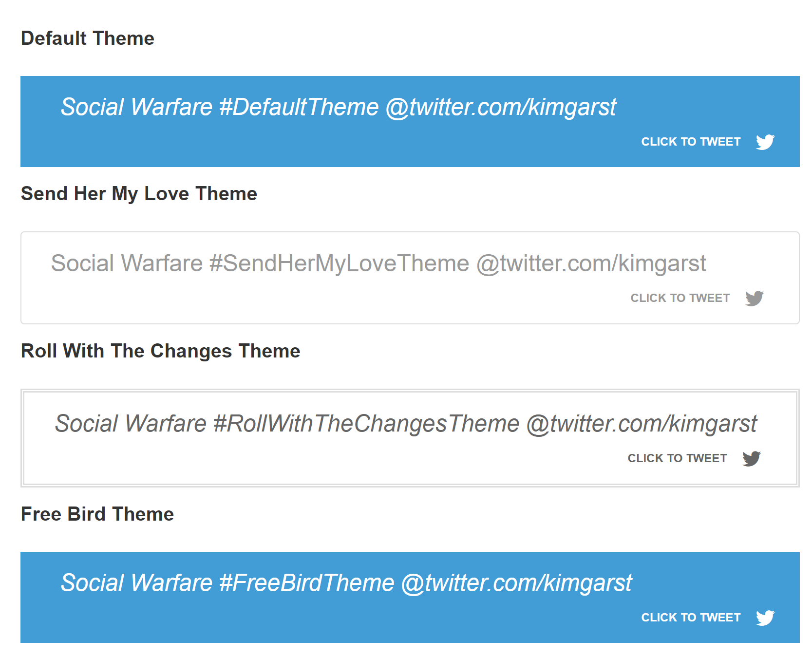The height and width of the screenshot is (657, 812).
Task: Click CLICK TO TWEET in Roll With The Changes box
Action: (677, 458)
